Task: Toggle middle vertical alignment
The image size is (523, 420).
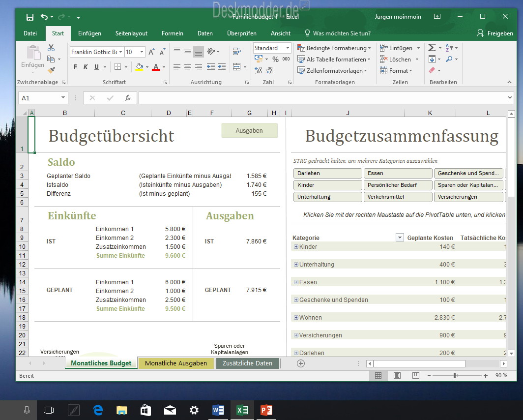Action: tap(188, 51)
